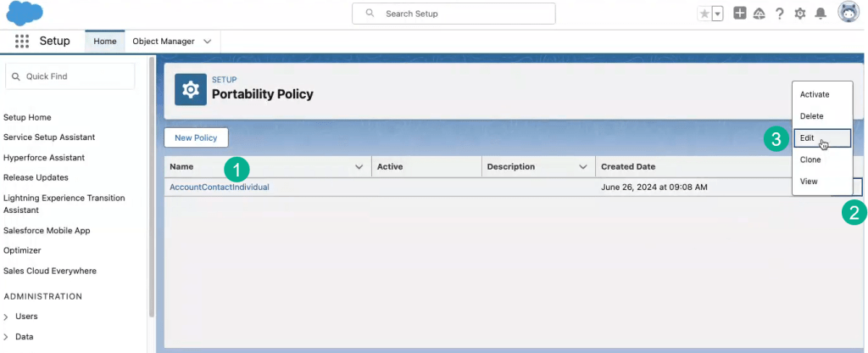
Task: Click the user avatar profile icon
Action: (x=848, y=13)
